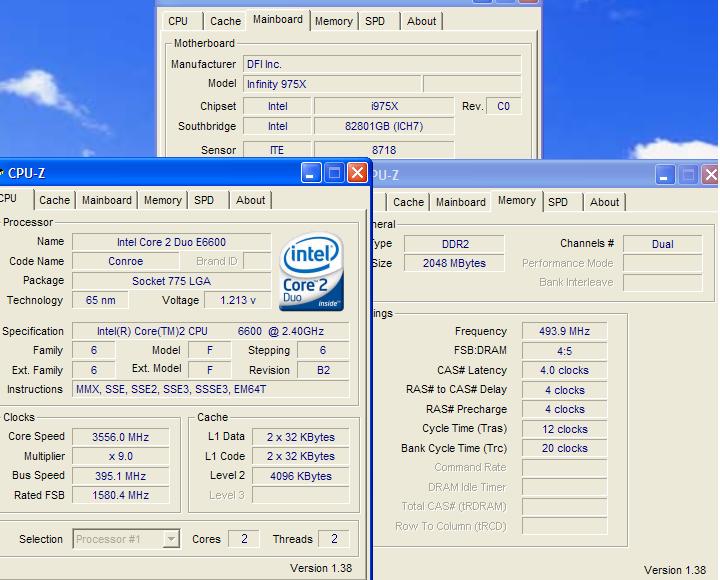Click the Package value Socket 775 LGA

click(x=171, y=281)
